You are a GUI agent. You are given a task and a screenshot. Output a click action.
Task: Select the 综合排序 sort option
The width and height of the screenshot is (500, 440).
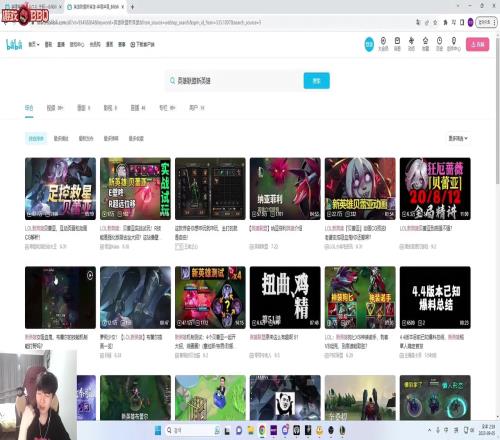36,138
